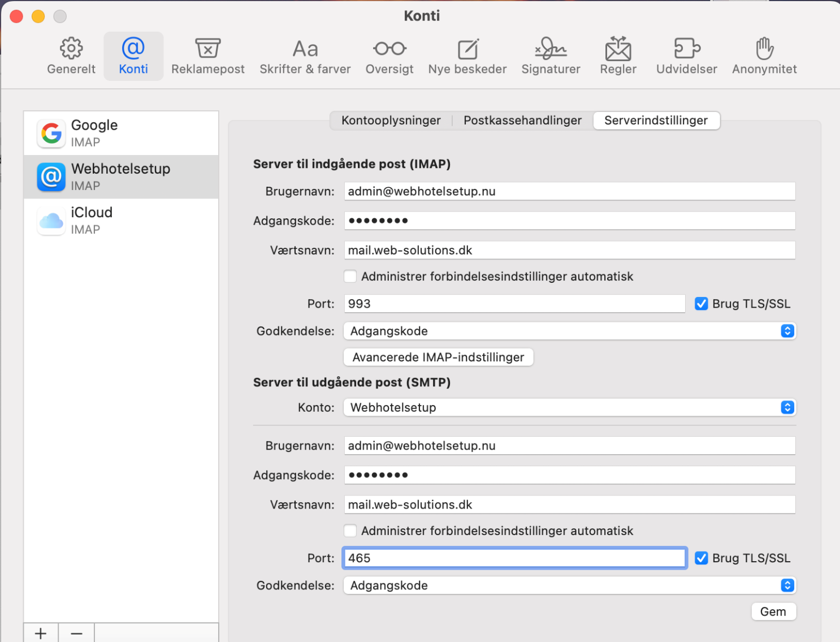Click the SMTP Brugernavn field
The width and height of the screenshot is (840, 642).
pos(570,446)
